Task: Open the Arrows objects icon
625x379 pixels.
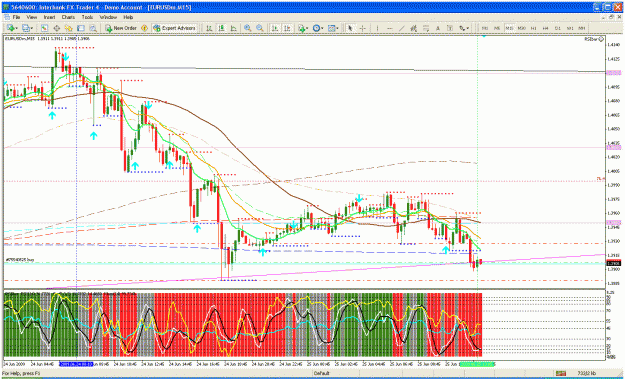Action: (462, 28)
